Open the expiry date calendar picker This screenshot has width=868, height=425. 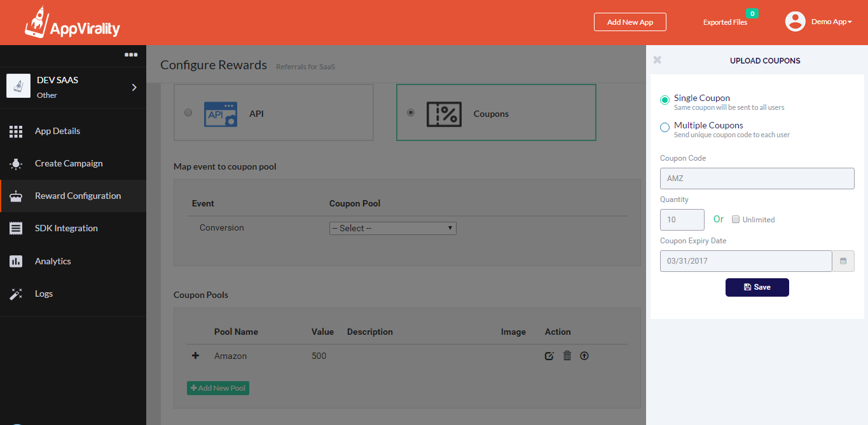[843, 261]
